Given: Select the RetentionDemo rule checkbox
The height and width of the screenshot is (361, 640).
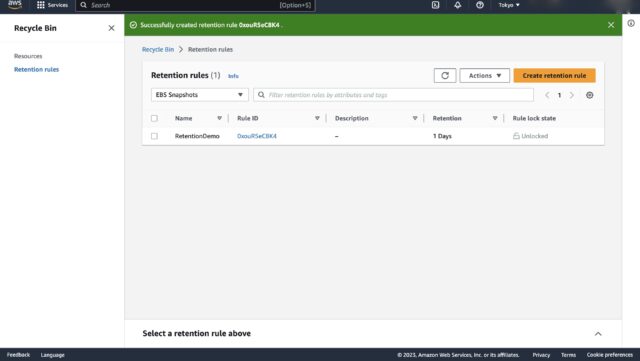Looking at the screenshot, I should tap(154, 136).
